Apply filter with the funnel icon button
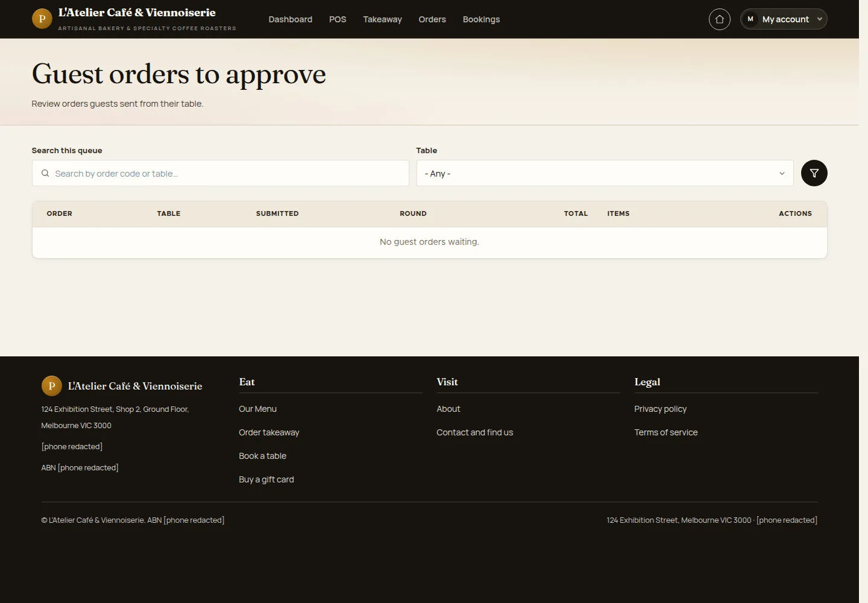Screen dimensions: 868x603 pyautogui.click(x=814, y=173)
